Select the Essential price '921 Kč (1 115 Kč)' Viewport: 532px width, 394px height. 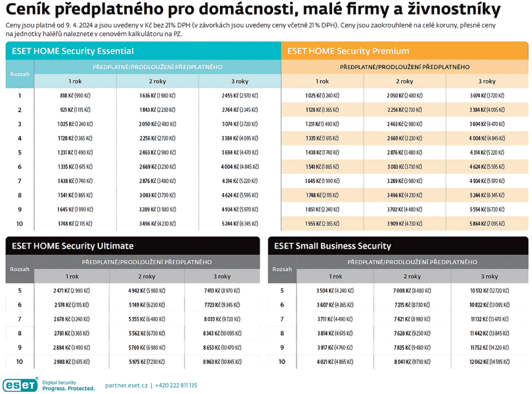coord(75,110)
